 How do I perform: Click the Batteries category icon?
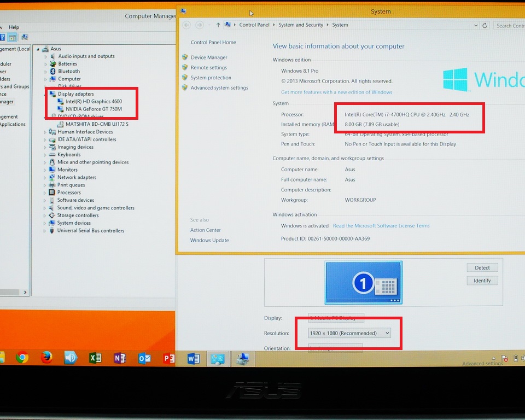pos(52,63)
